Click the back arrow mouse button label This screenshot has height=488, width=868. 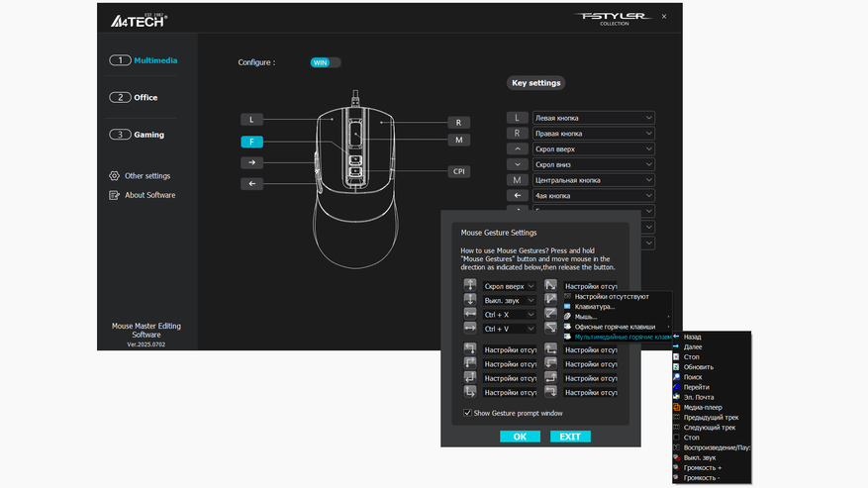[251, 183]
